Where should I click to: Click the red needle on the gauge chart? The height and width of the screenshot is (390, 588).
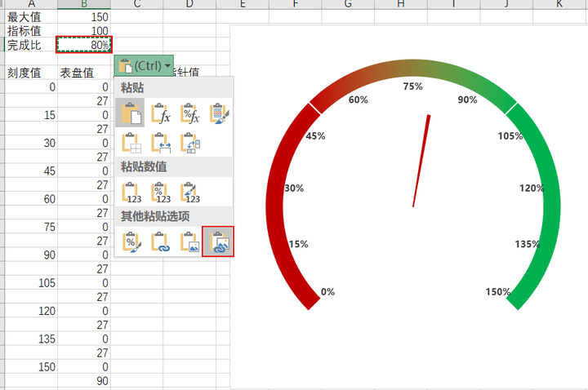point(421,161)
